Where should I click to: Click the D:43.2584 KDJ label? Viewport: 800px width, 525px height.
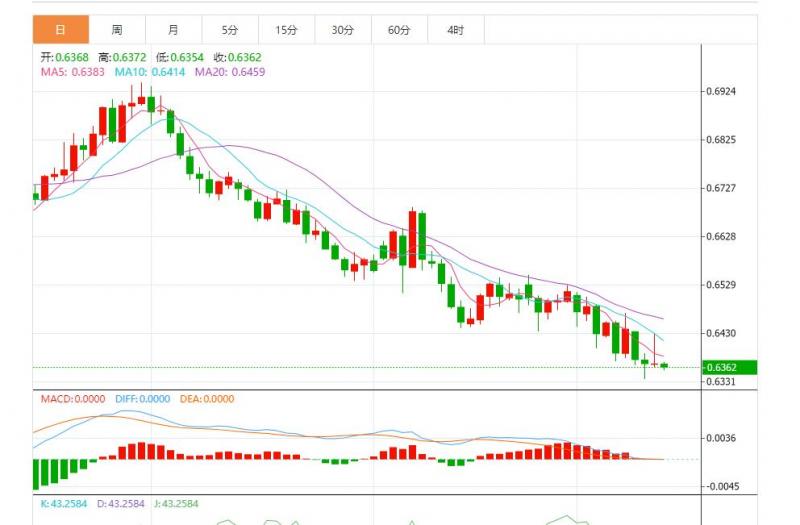[120, 504]
